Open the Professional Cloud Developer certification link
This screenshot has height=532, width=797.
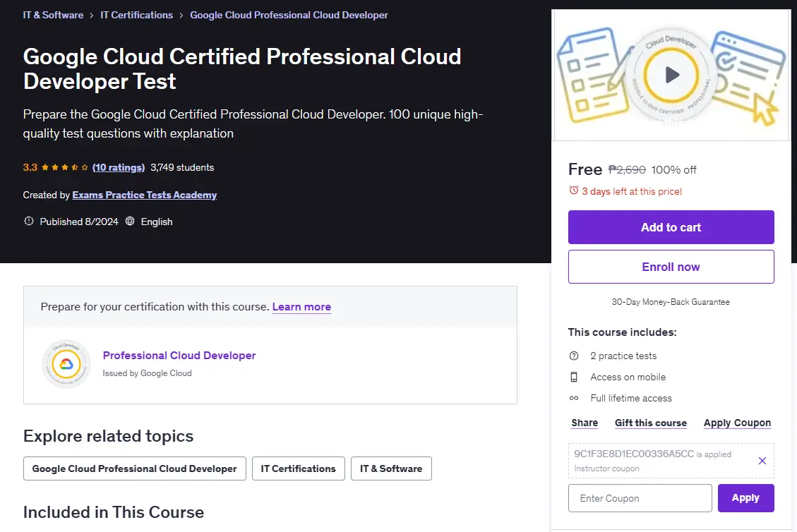179,355
